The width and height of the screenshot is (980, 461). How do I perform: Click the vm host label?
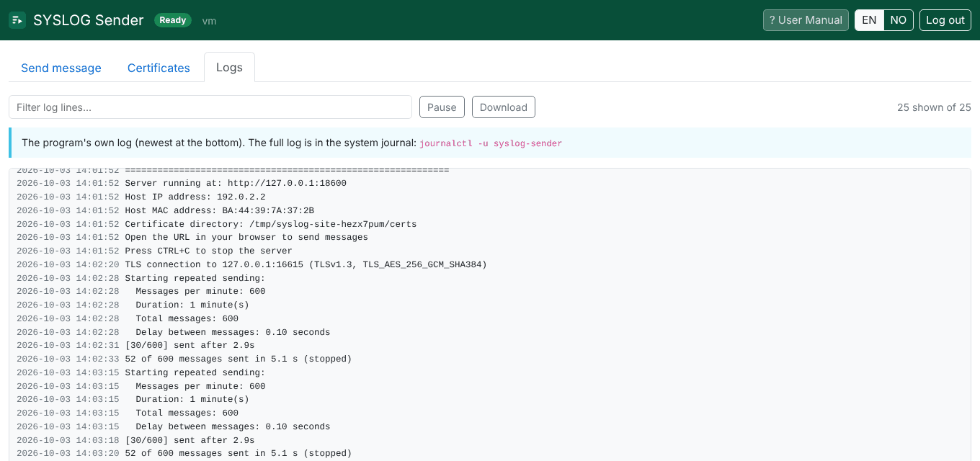tap(210, 21)
